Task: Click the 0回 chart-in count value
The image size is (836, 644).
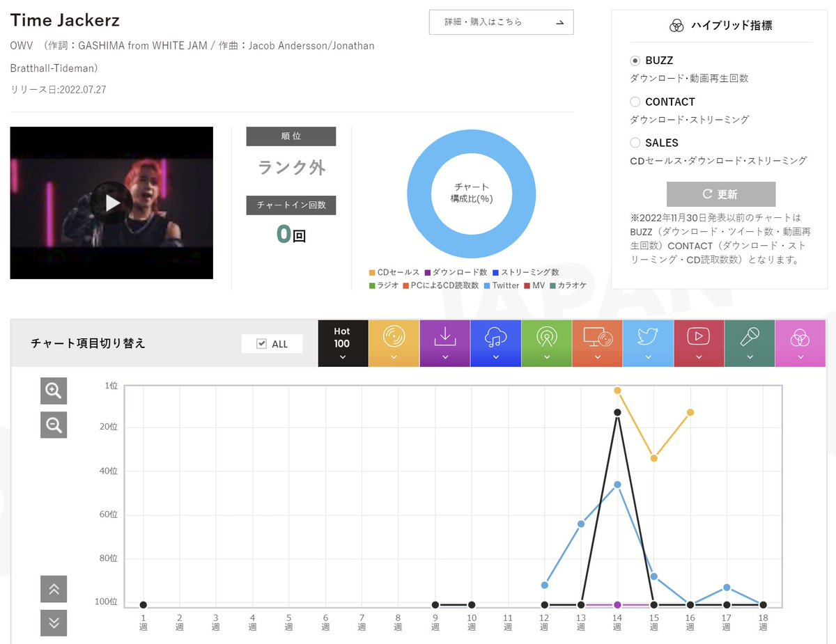Action: coord(291,235)
